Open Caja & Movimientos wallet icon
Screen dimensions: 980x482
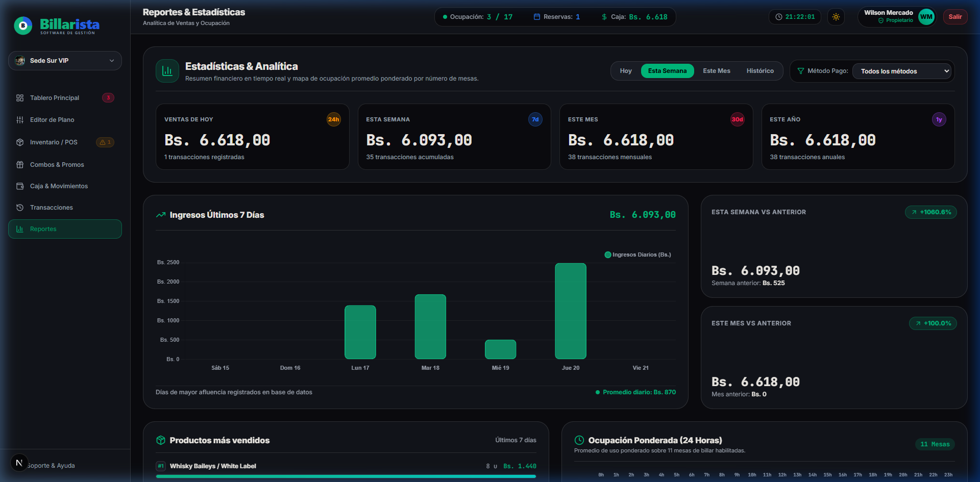point(20,186)
